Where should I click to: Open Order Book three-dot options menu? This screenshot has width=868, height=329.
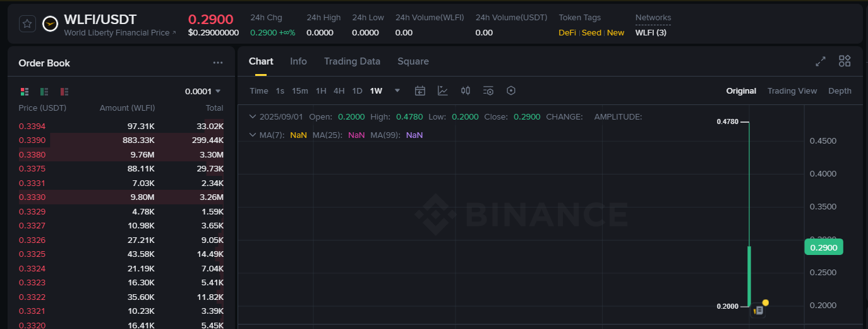pyautogui.click(x=218, y=63)
